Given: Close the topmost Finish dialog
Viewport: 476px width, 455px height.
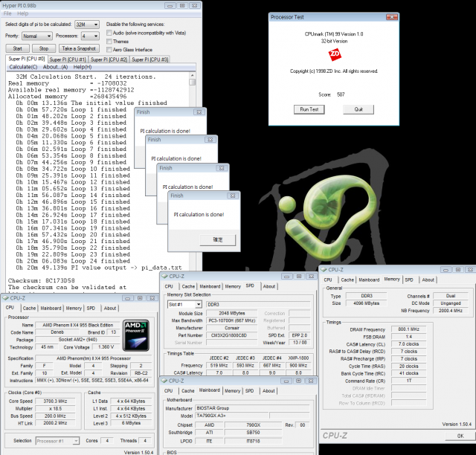Looking at the screenshot, I should pyautogui.click(x=233, y=196).
